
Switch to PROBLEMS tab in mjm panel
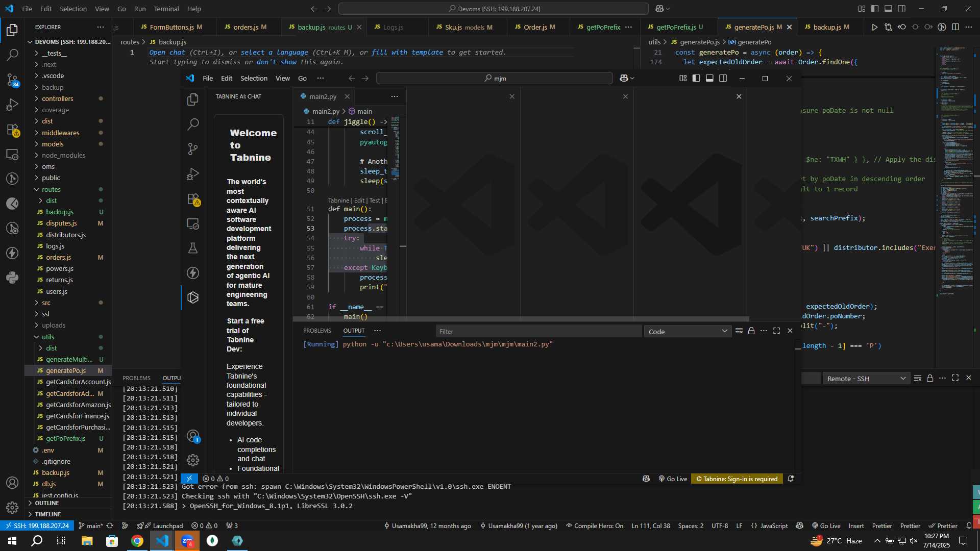point(317,331)
